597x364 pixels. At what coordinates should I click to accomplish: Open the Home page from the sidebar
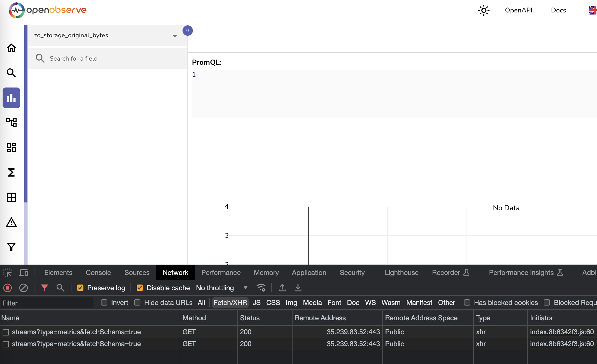click(x=11, y=48)
